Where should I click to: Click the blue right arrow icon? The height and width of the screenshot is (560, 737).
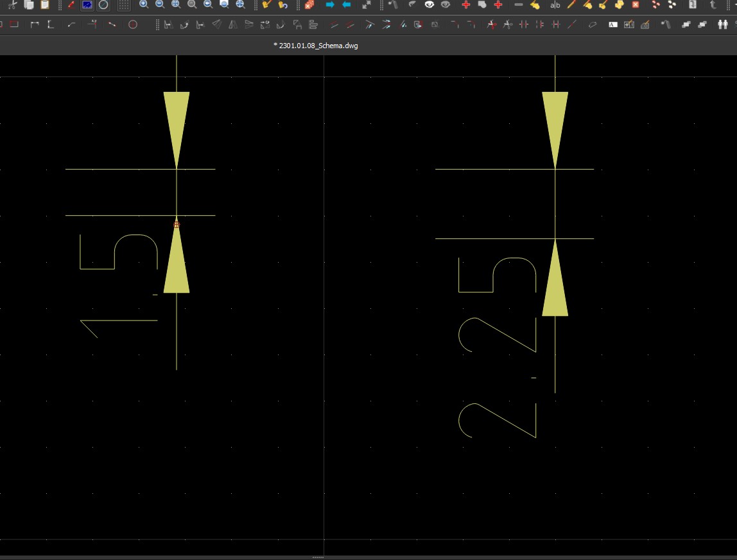pyautogui.click(x=330, y=4)
